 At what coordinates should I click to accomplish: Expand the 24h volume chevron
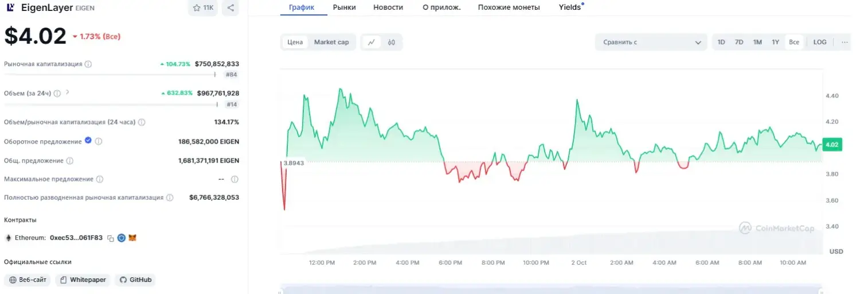[68, 92]
